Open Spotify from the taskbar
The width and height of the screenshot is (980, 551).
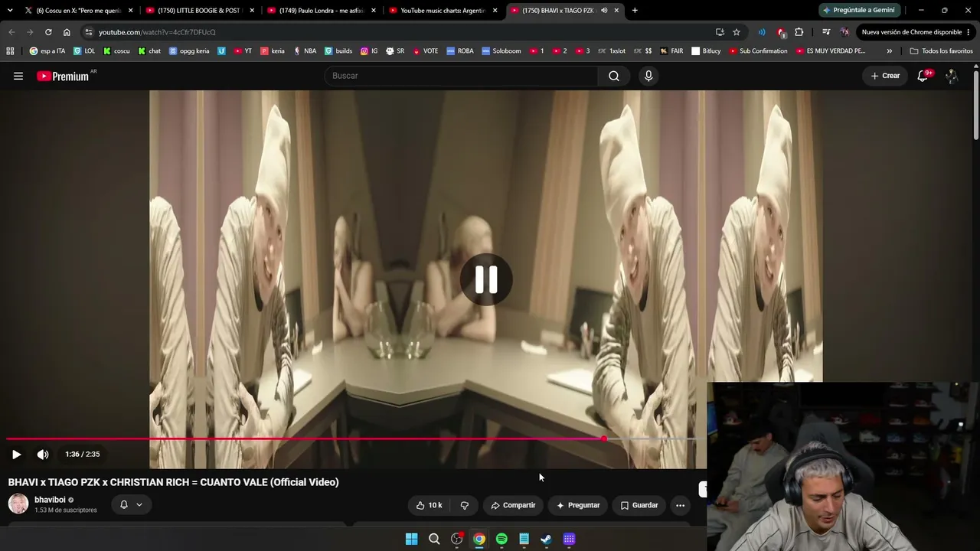point(501,539)
